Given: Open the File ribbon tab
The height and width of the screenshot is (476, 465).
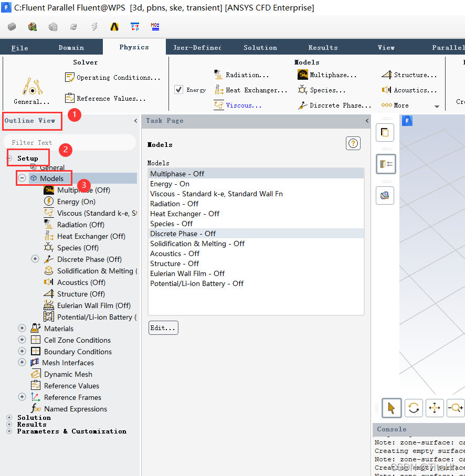Looking at the screenshot, I should coord(20,48).
